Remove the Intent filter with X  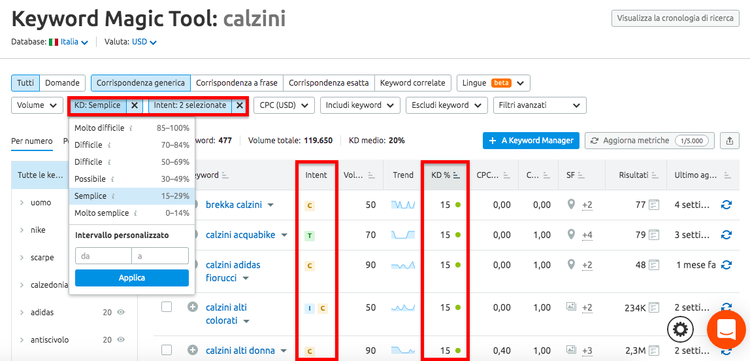click(x=240, y=105)
